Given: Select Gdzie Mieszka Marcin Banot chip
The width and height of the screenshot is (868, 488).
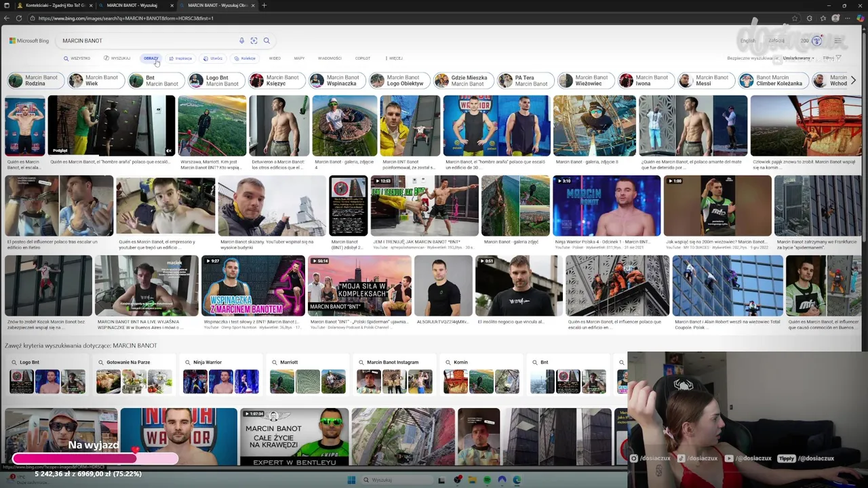Looking at the screenshot, I should (x=462, y=81).
